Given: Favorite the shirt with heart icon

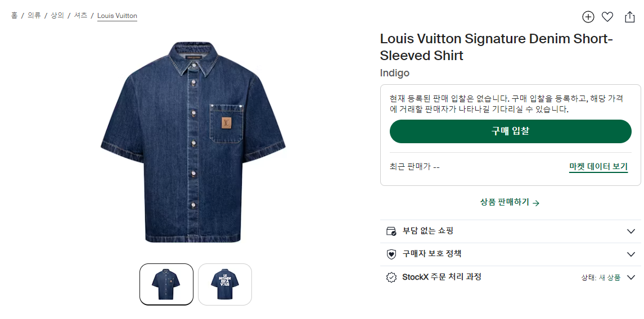Looking at the screenshot, I should [x=607, y=17].
